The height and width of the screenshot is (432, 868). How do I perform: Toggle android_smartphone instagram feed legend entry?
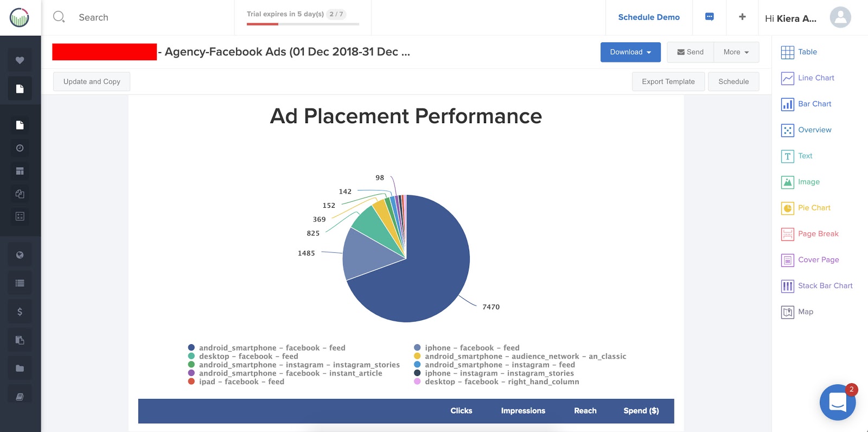[x=494, y=365]
